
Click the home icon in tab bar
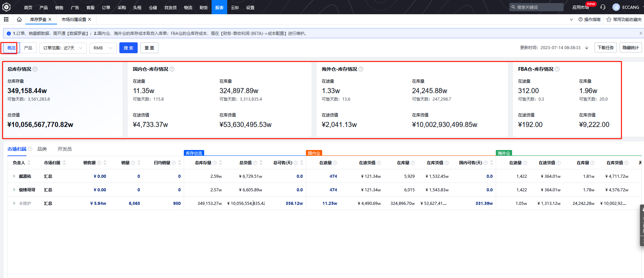[x=19, y=19]
